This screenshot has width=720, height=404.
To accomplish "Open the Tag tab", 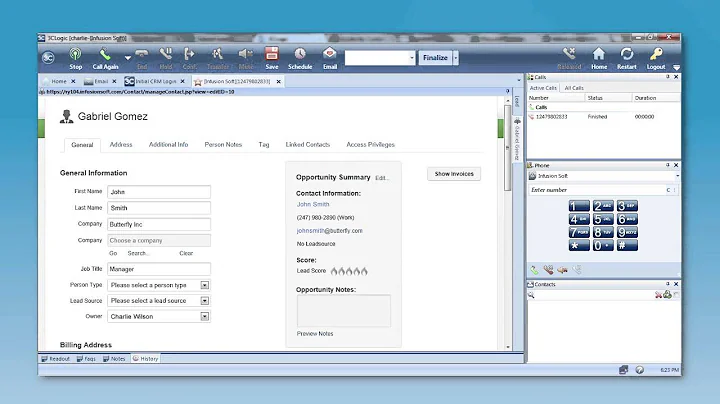I will pos(264,145).
